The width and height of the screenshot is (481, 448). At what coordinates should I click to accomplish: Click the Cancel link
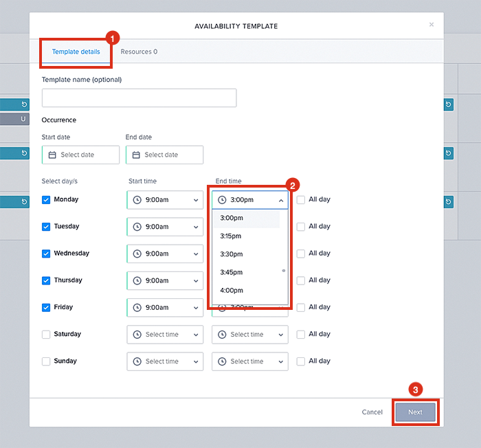coord(372,412)
